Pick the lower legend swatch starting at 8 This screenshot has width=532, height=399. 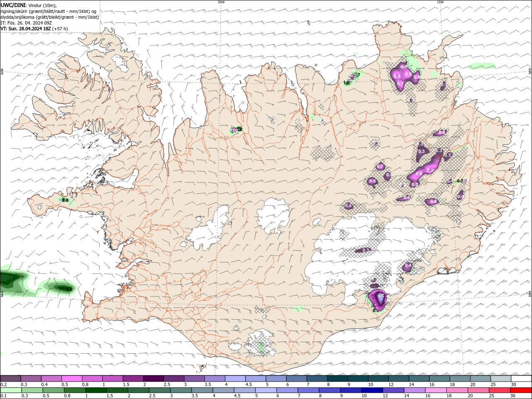coord(330,390)
